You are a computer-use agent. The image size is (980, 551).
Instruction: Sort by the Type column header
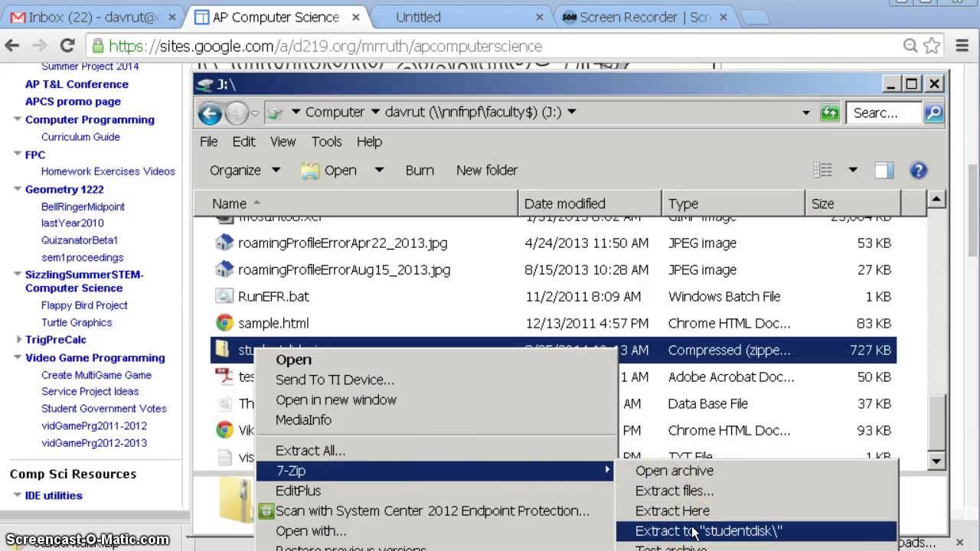(x=733, y=204)
